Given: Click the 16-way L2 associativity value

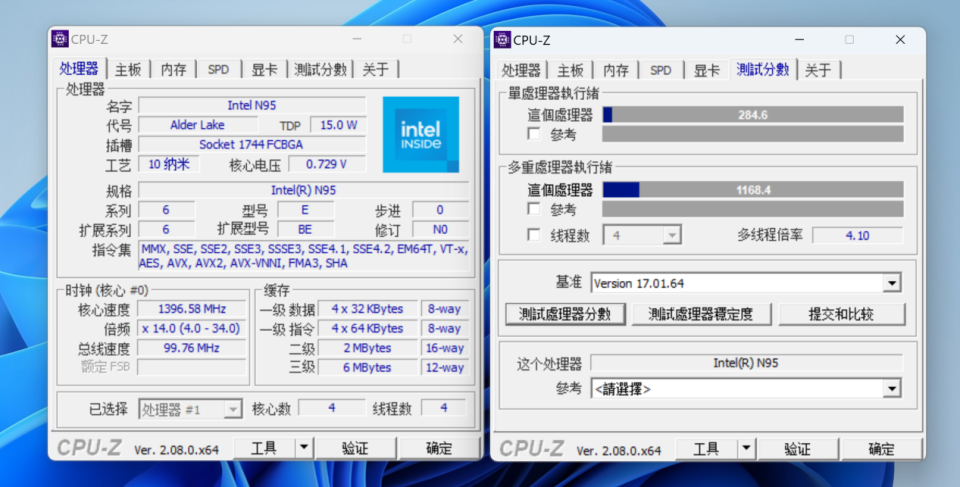Looking at the screenshot, I should (444, 348).
